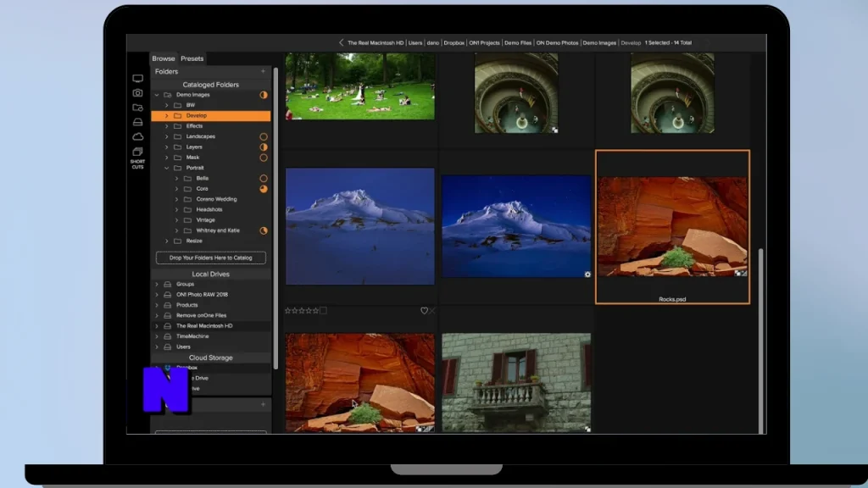Open the Shortcuts albums icon
868x488 pixels.
tap(138, 158)
